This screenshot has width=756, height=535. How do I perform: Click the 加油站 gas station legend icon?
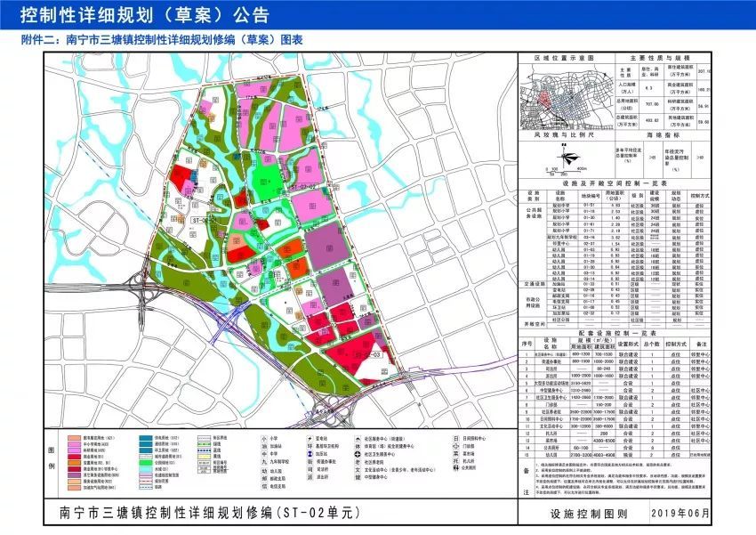click(x=264, y=446)
